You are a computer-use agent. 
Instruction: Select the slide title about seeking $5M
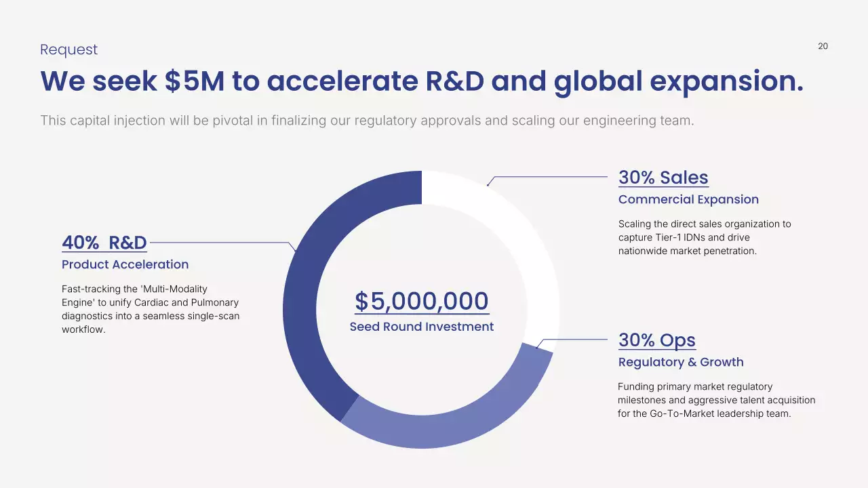421,81
